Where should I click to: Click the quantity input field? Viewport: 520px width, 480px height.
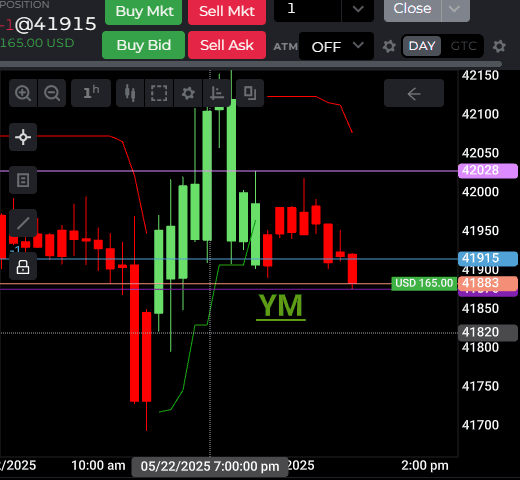[307, 9]
